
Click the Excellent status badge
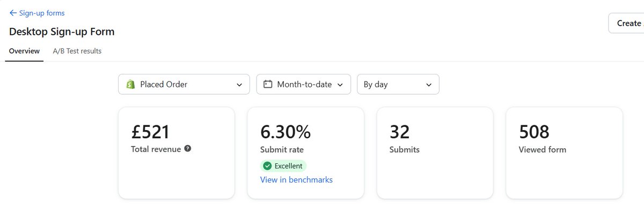point(283,166)
